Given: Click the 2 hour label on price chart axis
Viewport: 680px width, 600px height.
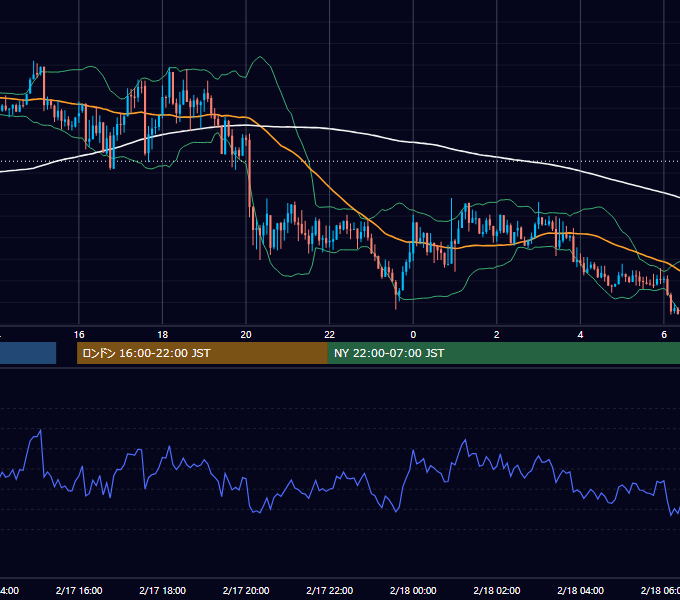Looking at the screenshot, I should 497,335.
